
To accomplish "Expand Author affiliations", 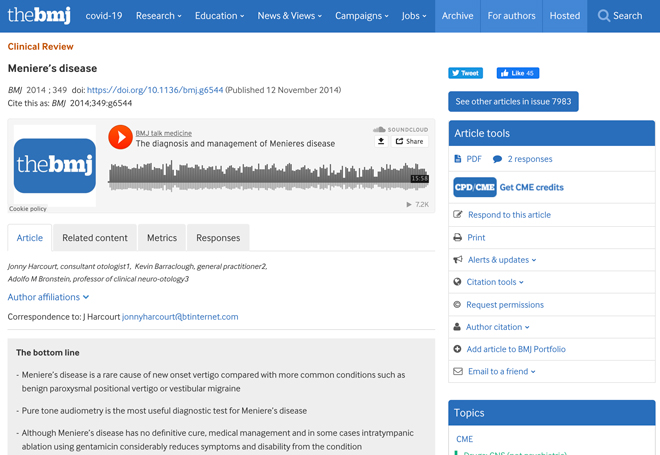I will pos(48,297).
